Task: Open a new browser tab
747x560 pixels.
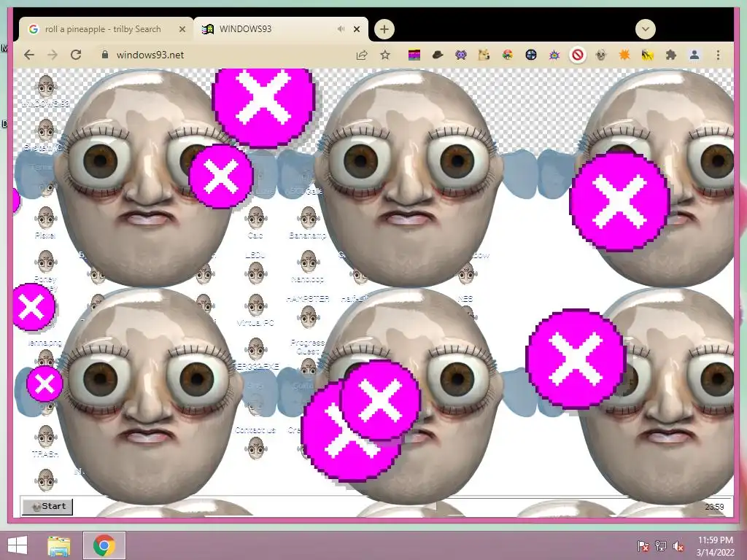Action: [384, 29]
